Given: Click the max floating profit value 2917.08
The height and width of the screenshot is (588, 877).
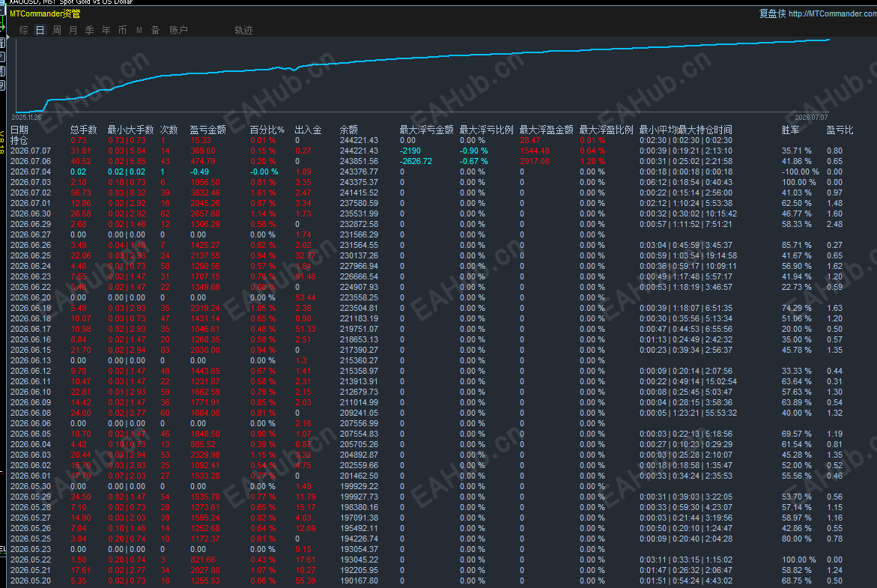Looking at the screenshot, I should tap(534, 161).
